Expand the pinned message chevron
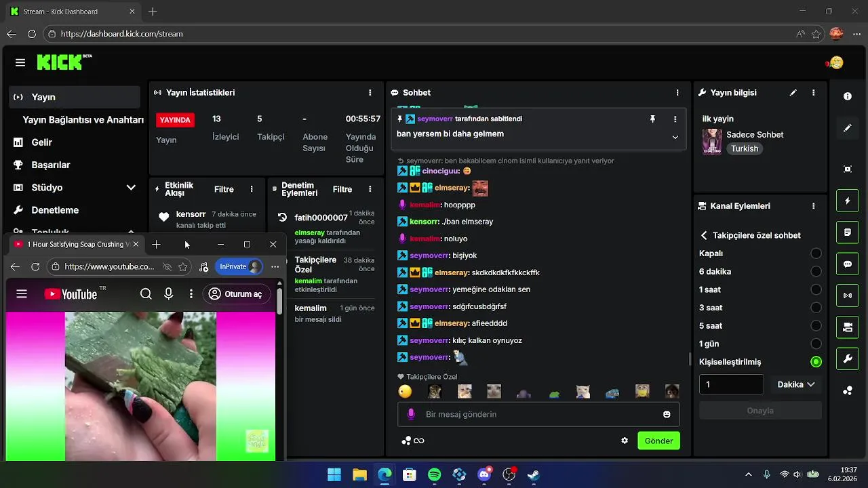868x488 pixels. 675,137
